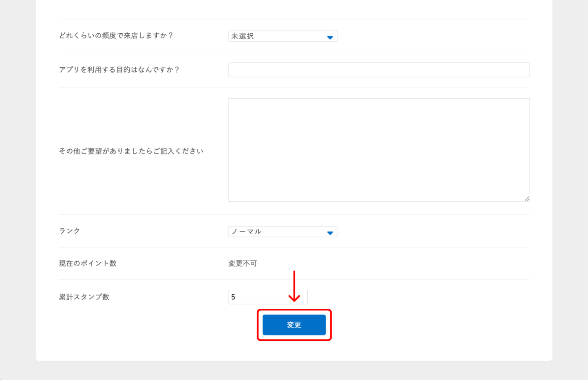The image size is (588, 380).
Task: Click the どれくらいの頻度で来店しますか label
Action: point(116,36)
